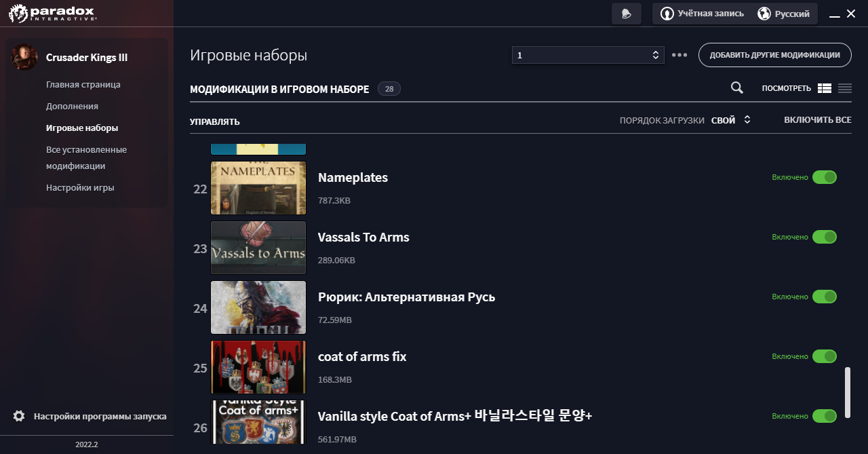Screen dimensions: 868x454
Task: Switch to detailed list view icon
Action: (825, 88)
